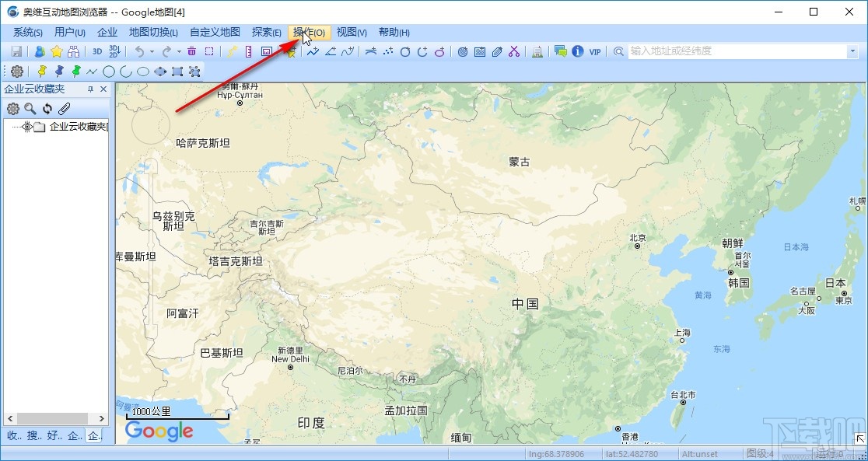Select the polyline drawing tool
Image resolution: width=868 pixels, height=461 pixels.
[x=90, y=71]
